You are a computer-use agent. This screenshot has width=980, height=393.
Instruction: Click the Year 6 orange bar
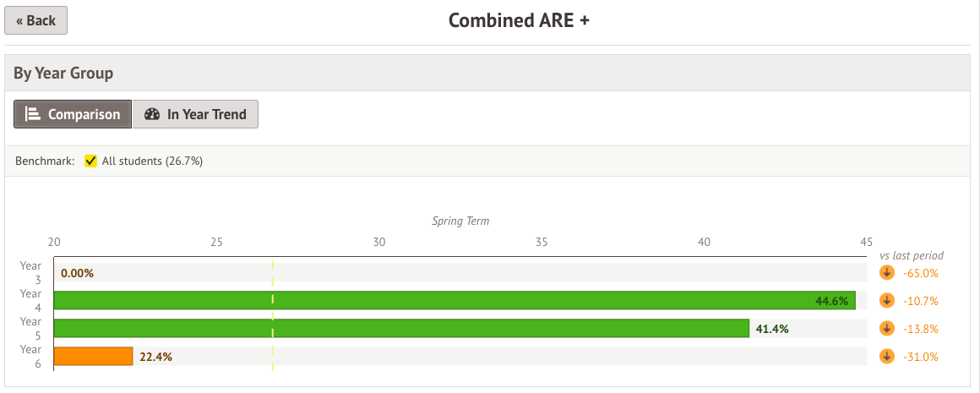click(x=93, y=356)
